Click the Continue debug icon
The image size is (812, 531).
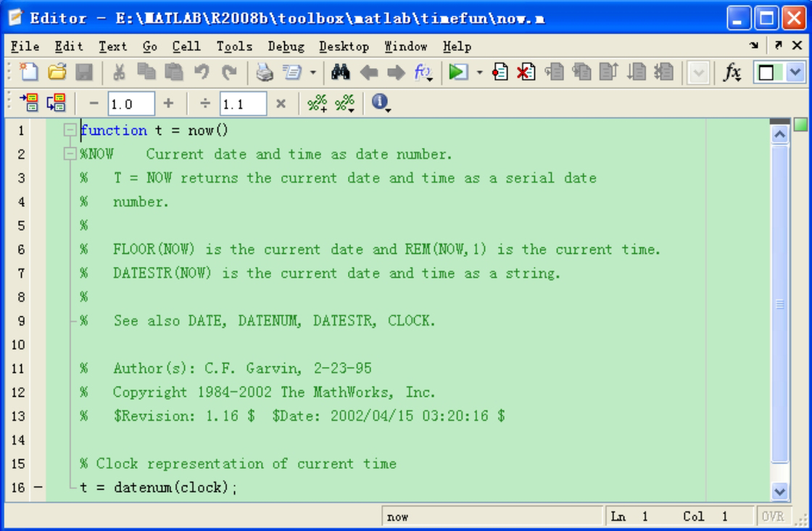tap(636, 72)
